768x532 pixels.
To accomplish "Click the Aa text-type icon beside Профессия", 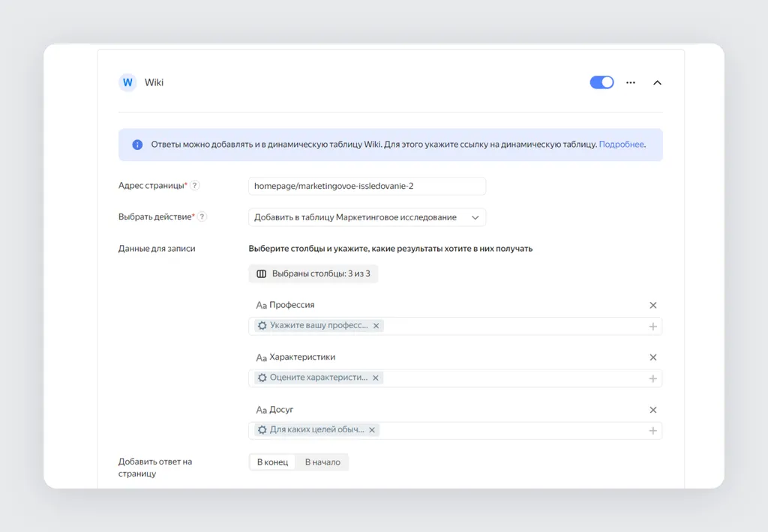I will click(x=261, y=305).
